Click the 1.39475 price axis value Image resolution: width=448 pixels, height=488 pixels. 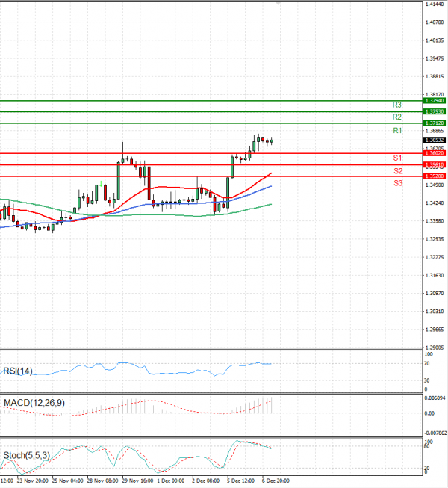click(x=435, y=58)
